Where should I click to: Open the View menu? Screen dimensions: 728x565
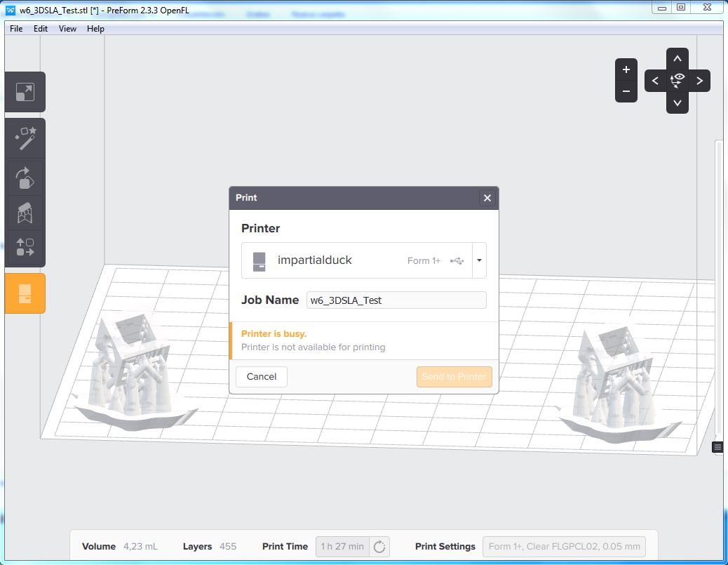click(x=67, y=28)
